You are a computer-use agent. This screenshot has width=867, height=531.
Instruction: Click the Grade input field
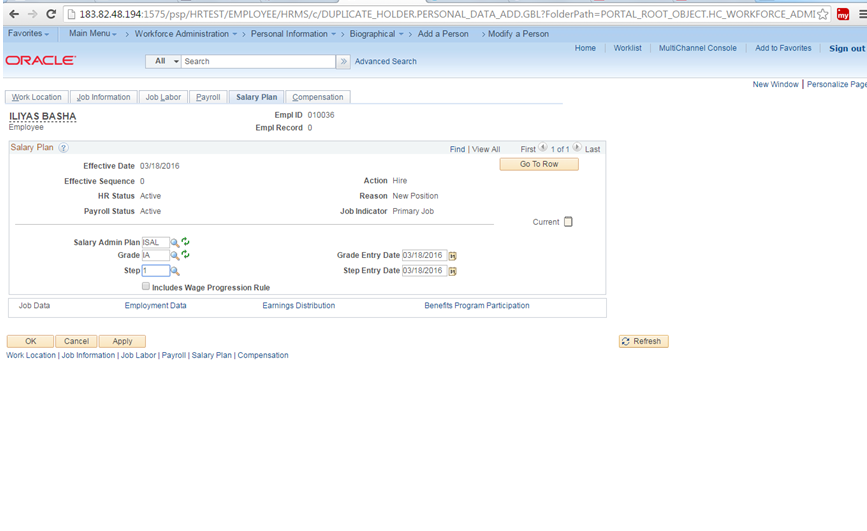point(155,255)
